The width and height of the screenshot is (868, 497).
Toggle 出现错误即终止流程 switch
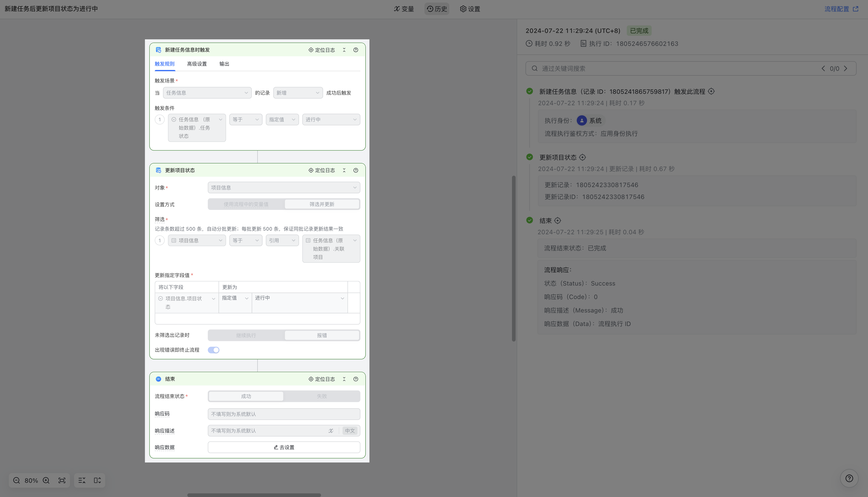tap(214, 350)
